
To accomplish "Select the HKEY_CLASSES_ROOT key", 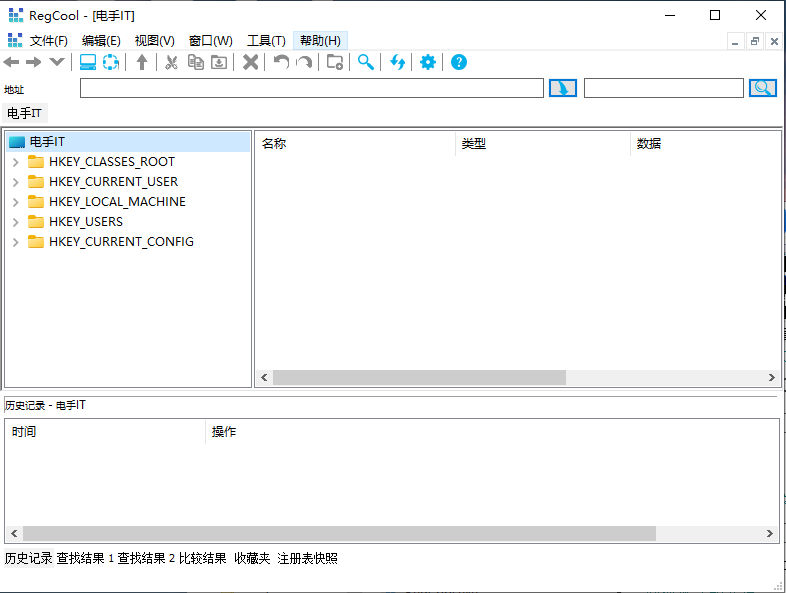I will coord(112,162).
